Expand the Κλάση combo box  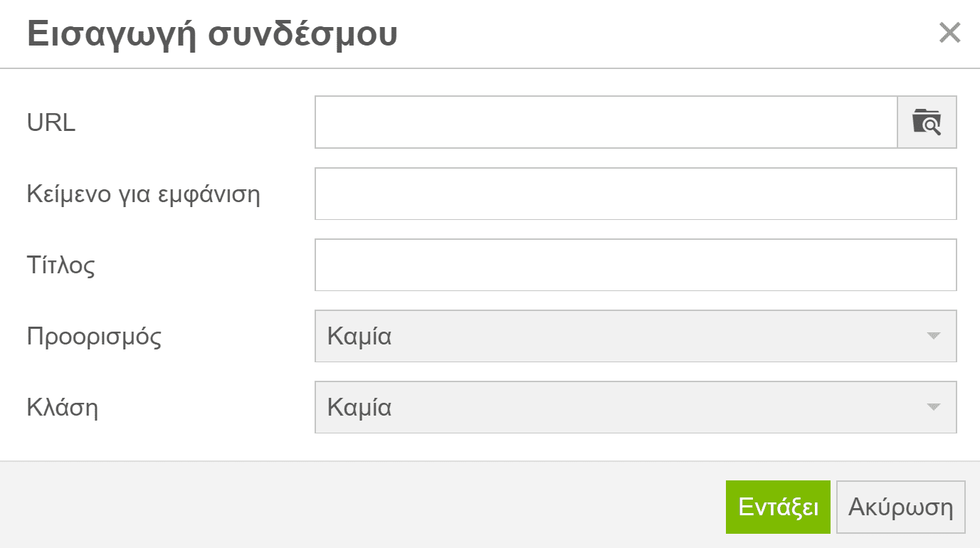coord(635,407)
